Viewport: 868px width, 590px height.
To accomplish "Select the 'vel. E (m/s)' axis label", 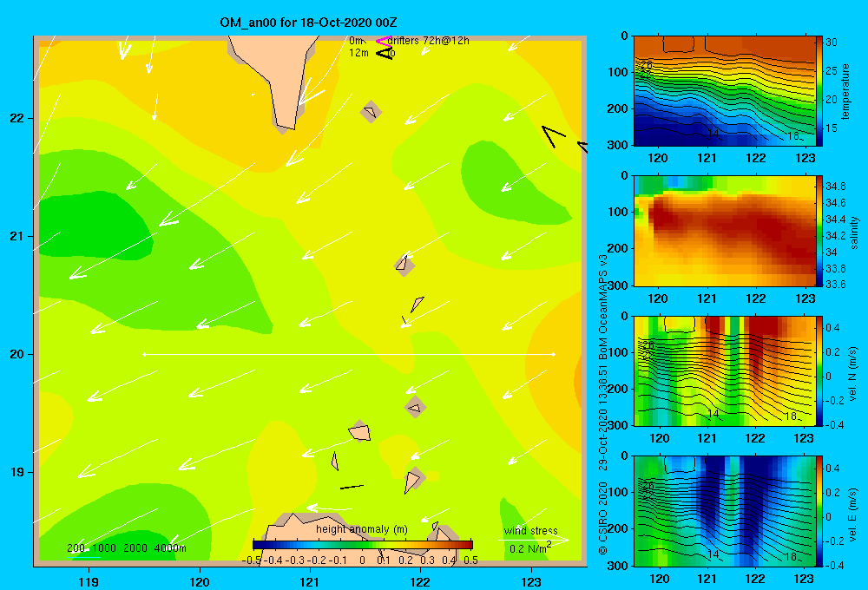I will [852, 515].
